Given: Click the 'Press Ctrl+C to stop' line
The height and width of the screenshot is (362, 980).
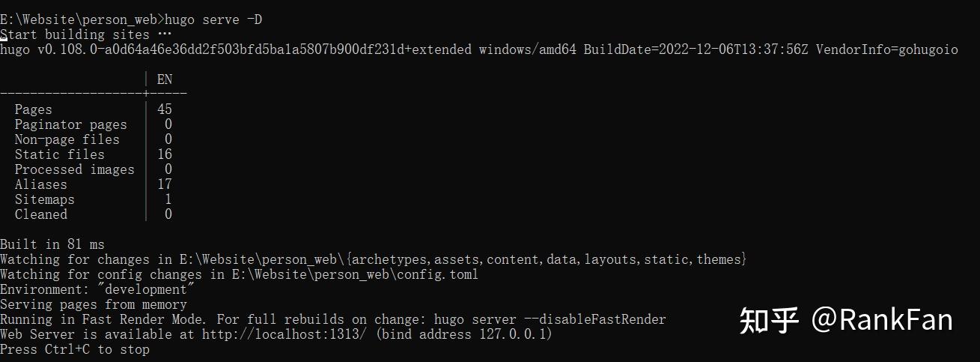Looking at the screenshot, I should click(75, 349).
